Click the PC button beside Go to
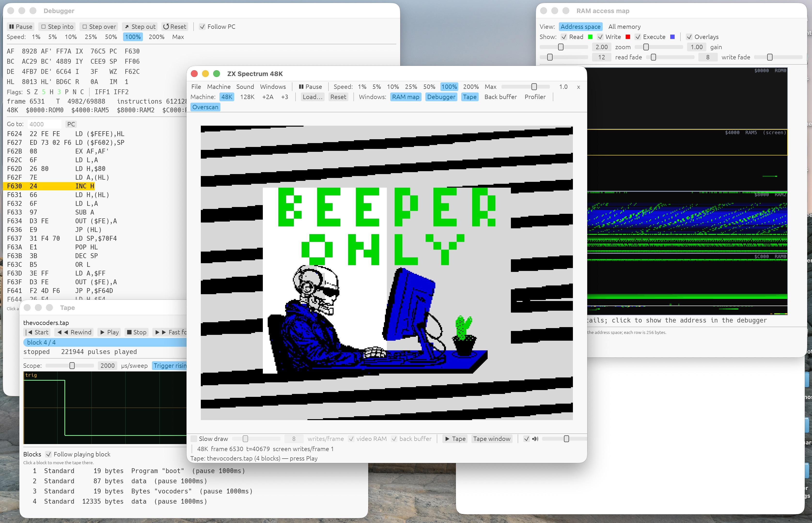 click(x=71, y=124)
